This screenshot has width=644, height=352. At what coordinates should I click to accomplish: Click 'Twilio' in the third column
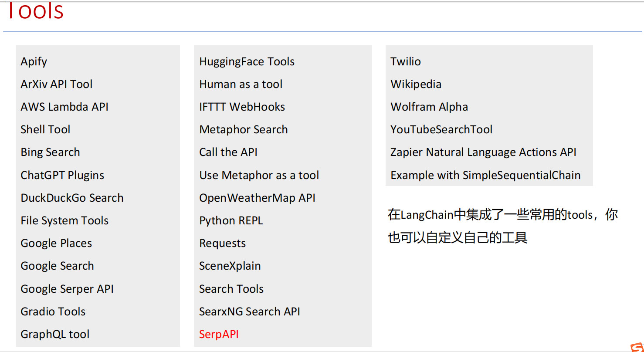(x=406, y=61)
